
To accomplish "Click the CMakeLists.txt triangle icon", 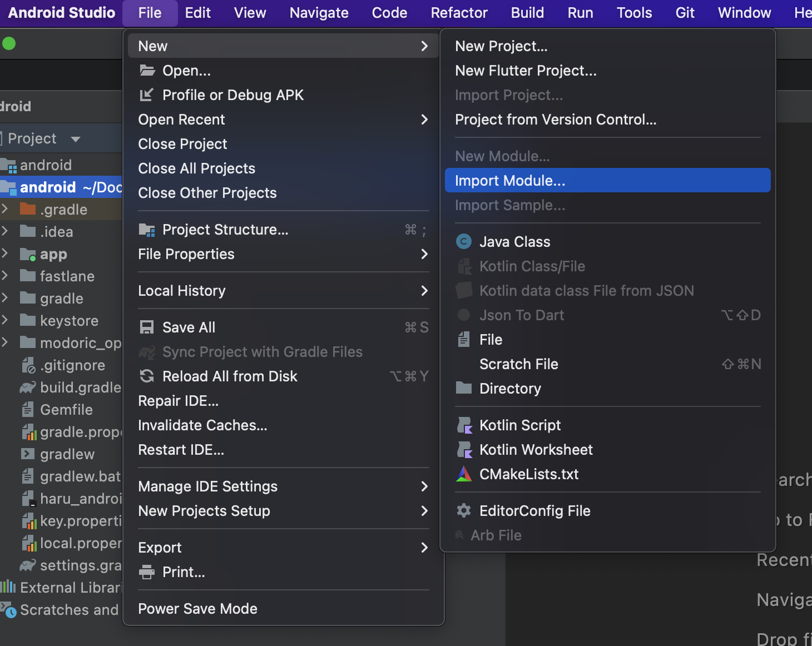I will [x=463, y=474].
